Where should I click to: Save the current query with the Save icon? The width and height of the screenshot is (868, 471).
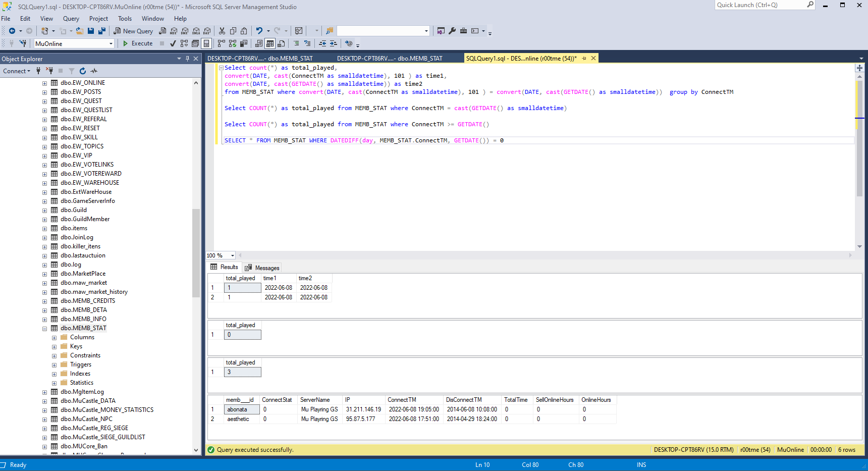point(91,31)
